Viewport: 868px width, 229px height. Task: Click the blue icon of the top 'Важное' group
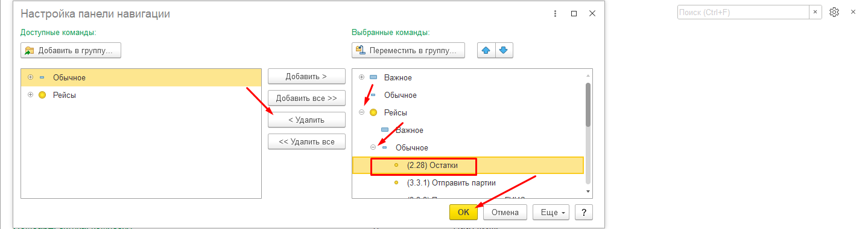pos(373,77)
